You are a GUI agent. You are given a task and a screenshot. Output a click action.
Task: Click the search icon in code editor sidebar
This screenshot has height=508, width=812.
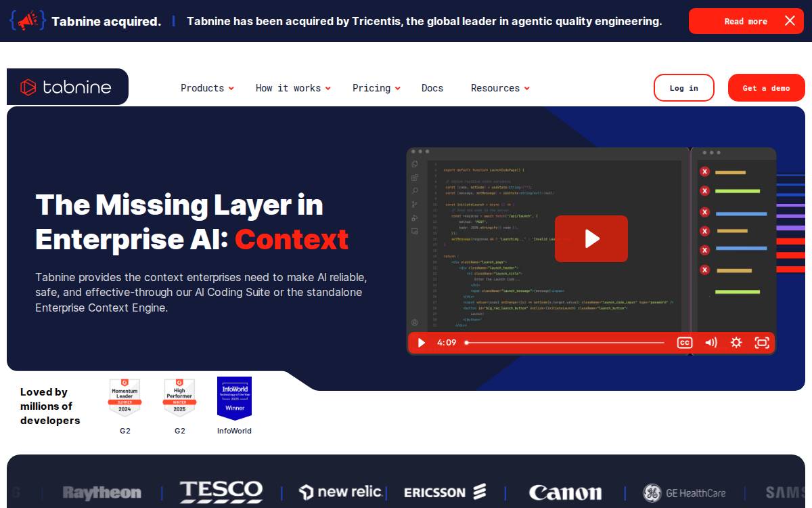point(415,191)
